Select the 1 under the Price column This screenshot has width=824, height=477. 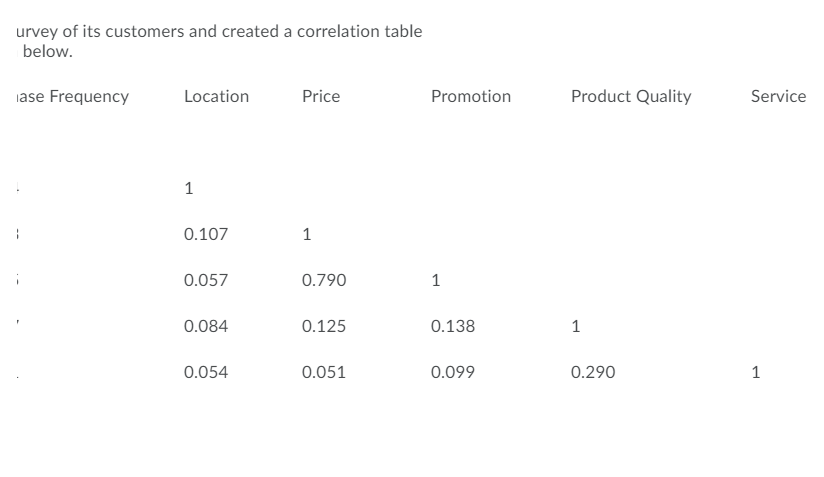pos(306,234)
